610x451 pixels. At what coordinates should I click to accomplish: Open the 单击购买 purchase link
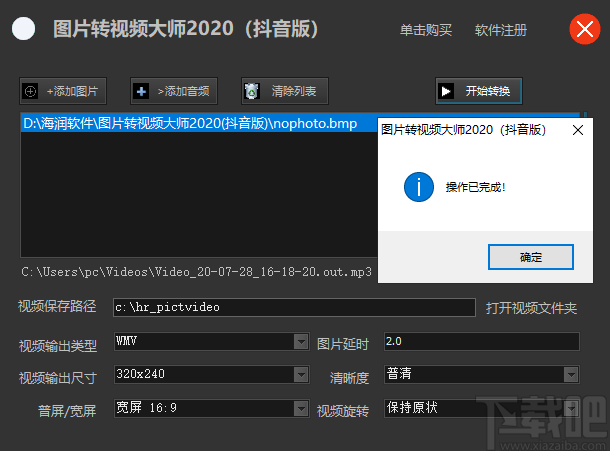click(x=426, y=30)
